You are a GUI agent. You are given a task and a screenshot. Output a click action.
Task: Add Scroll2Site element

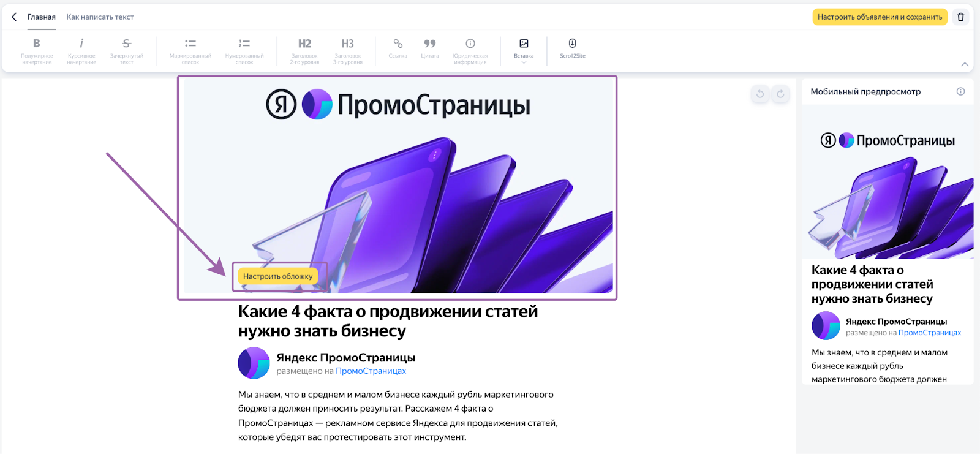pyautogui.click(x=572, y=48)
